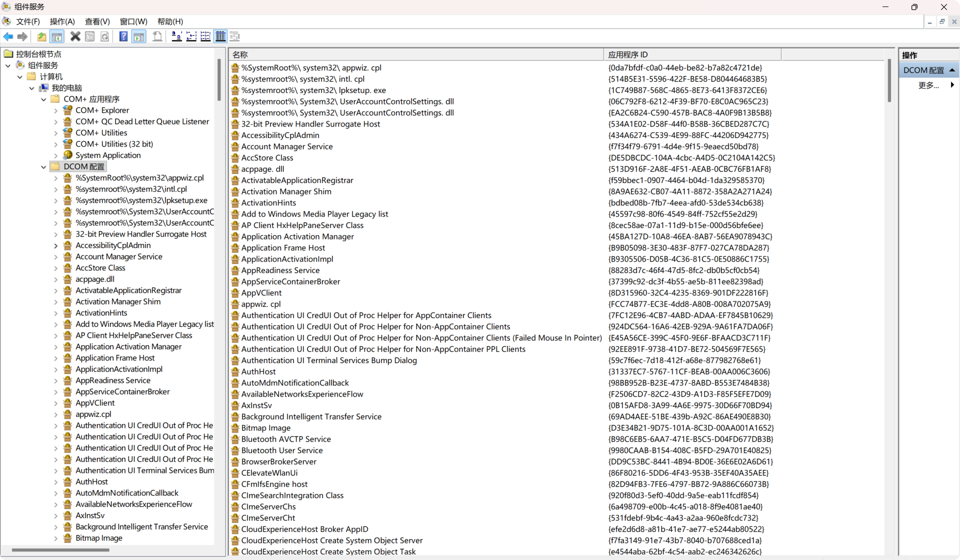Collapse the 我的电脑 tree node
960x560 pixels.
tap(31, 88)
